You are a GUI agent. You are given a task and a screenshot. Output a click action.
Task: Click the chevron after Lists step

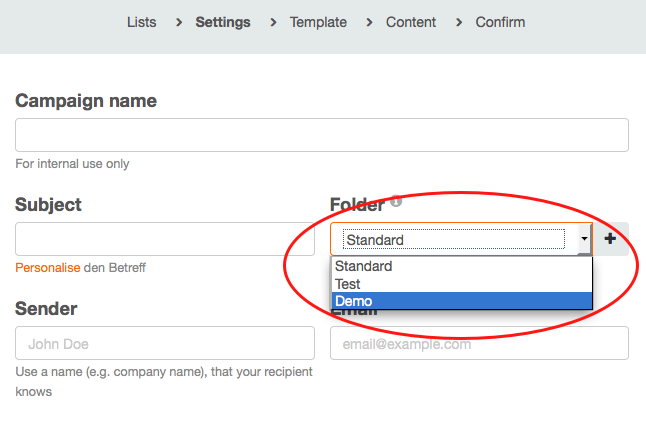179,22
